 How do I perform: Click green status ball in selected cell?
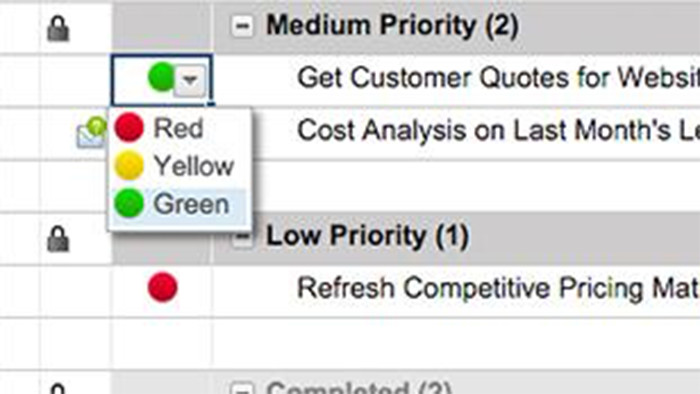[161, 77]
